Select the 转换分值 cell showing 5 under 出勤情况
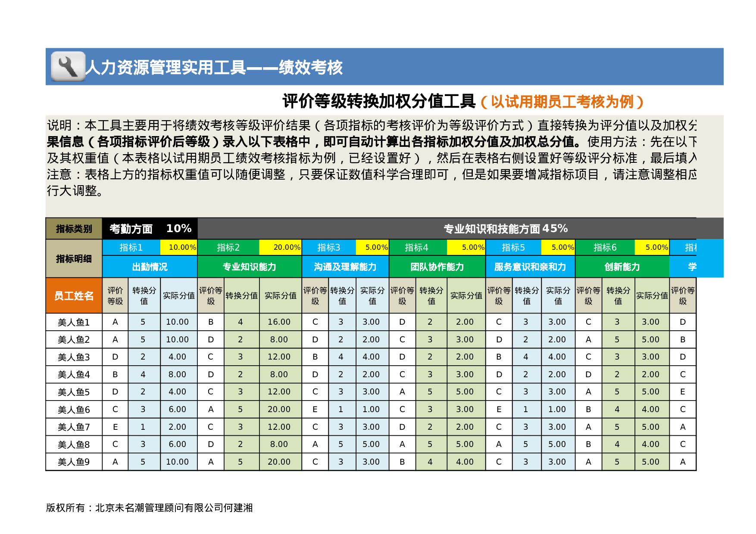756x534 pixels. coord(144,322)
